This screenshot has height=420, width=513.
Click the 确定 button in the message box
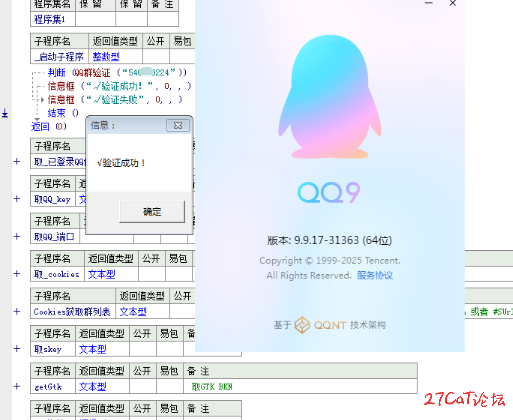[x=152, y=212]
